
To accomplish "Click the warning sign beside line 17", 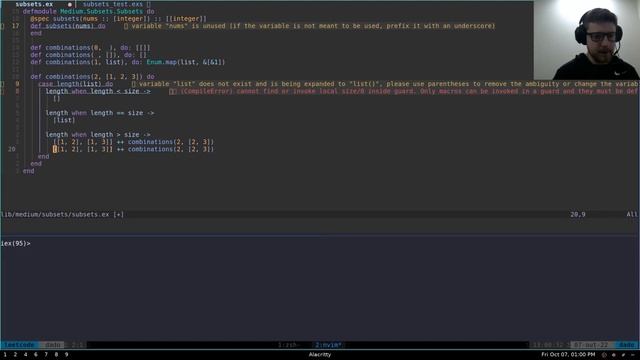I will 2,26.
